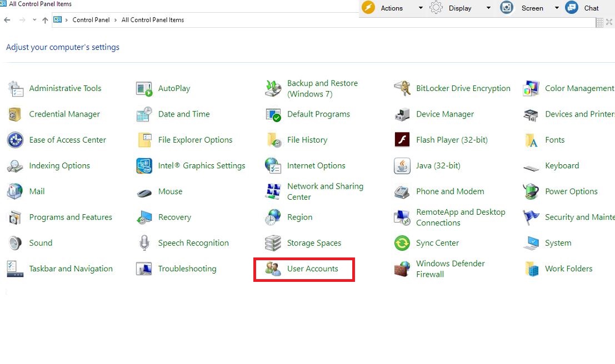Click the Default Programs icon
615x364 pixels.
point(273,114)
